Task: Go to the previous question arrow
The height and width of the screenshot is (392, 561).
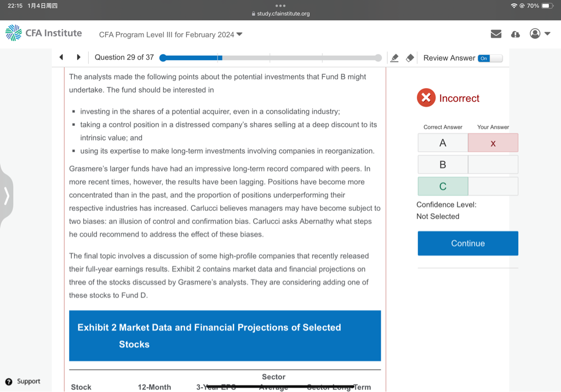Action: pyautogui.click(x=61, y=57)
